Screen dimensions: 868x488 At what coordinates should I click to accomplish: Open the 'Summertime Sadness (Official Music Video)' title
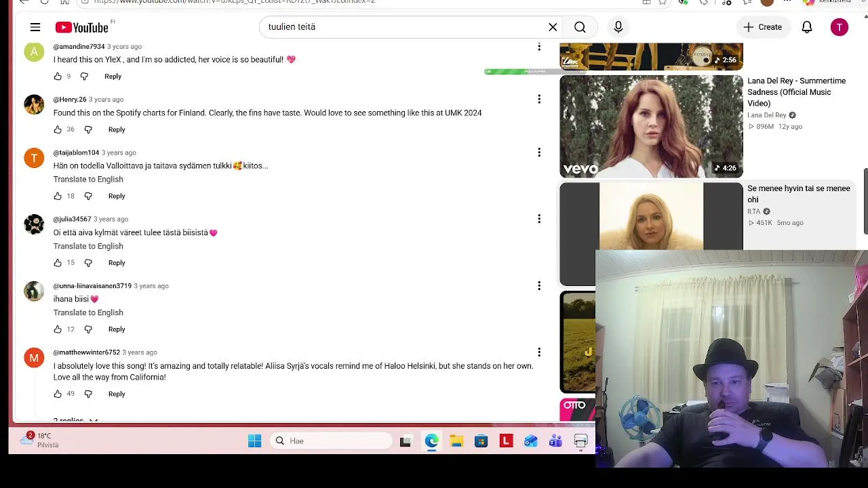coord(796,92)
